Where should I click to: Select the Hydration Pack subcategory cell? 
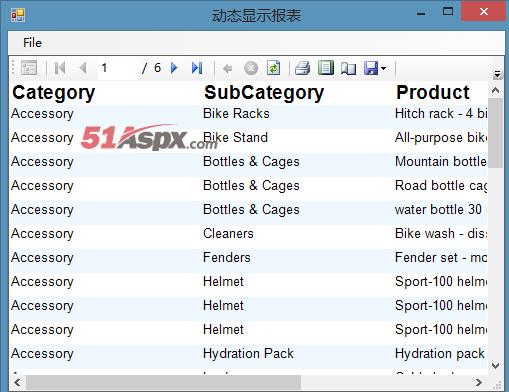pyautogui.click(x=248, y=353)
